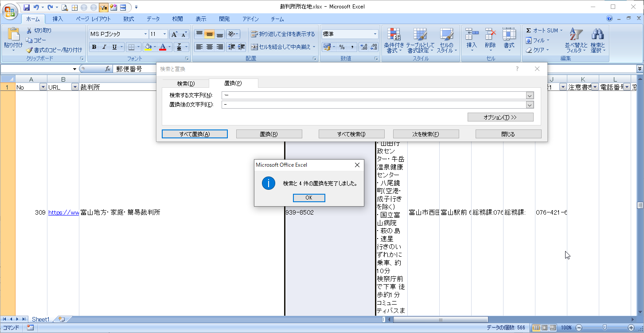The height and width of the screenshot is (333, 644).
Task: Apply comma style
Action: [x=352, y=47]
